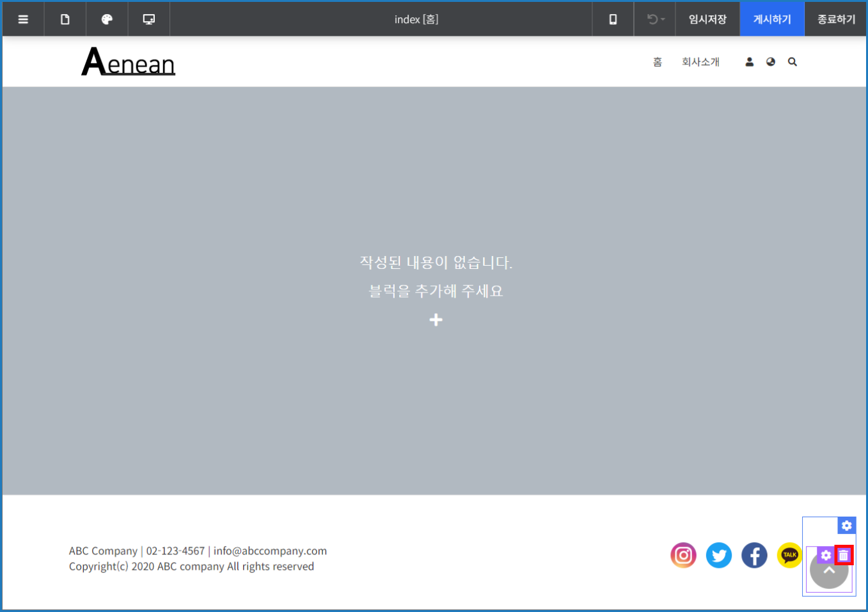
Task: Click the user profile icon in the header
Action: 749,62
